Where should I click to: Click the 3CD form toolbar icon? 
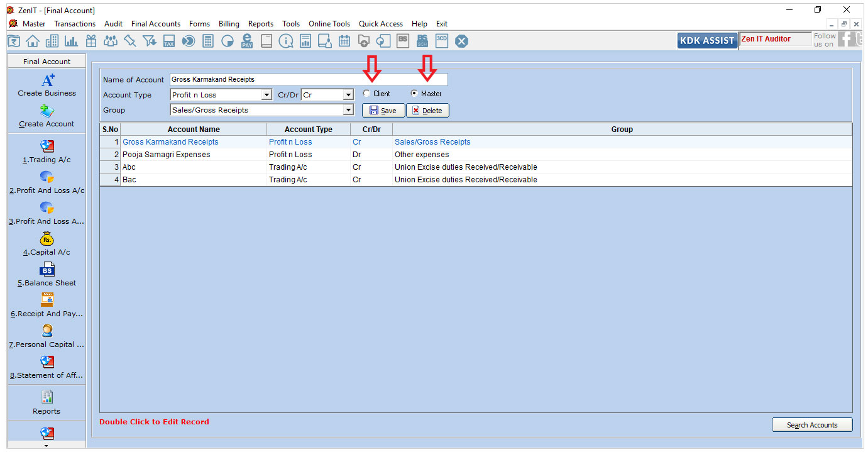pyautogui.click(x=442, y=41)
